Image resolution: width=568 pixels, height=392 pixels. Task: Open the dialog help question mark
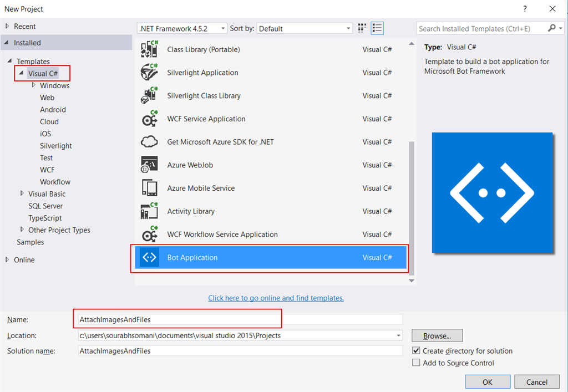(x=525, y=9)
